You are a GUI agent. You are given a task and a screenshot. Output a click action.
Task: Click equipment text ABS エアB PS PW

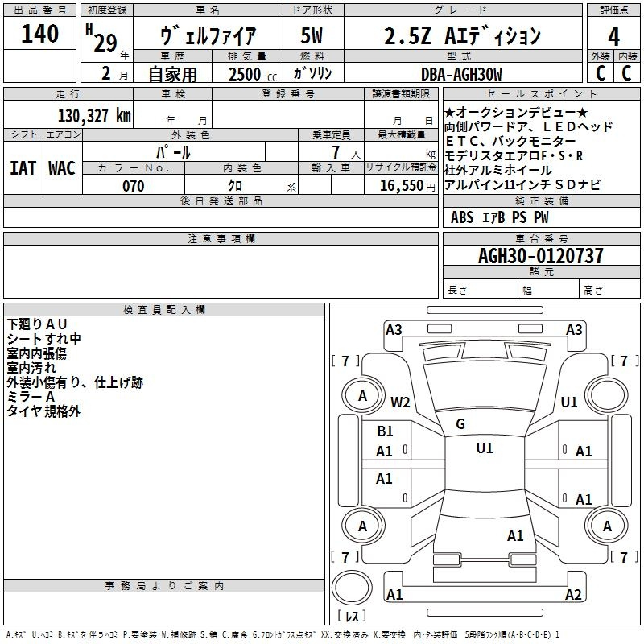tap(499, 217)
